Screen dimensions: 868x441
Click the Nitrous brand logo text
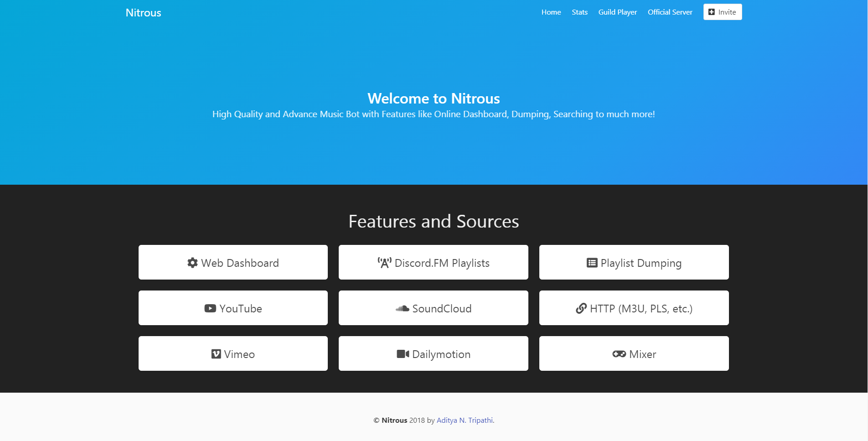144,13
